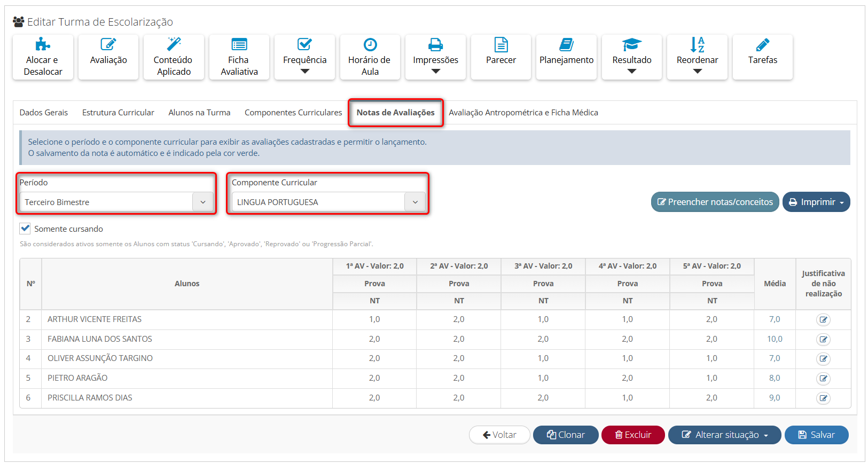
Task: Click the Parecer document icon
Action: [x=501, y=45]
